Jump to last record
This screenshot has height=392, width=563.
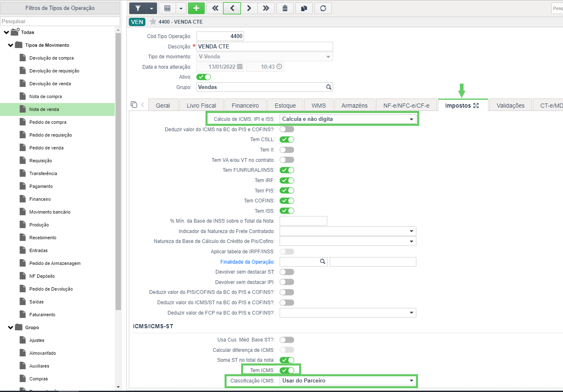pos(266,8)
